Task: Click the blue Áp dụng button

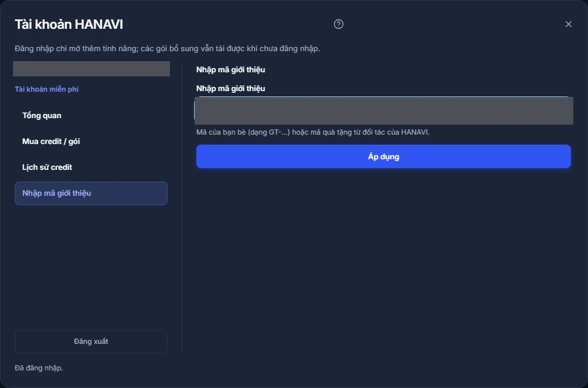Action: [x=383, y=157]
